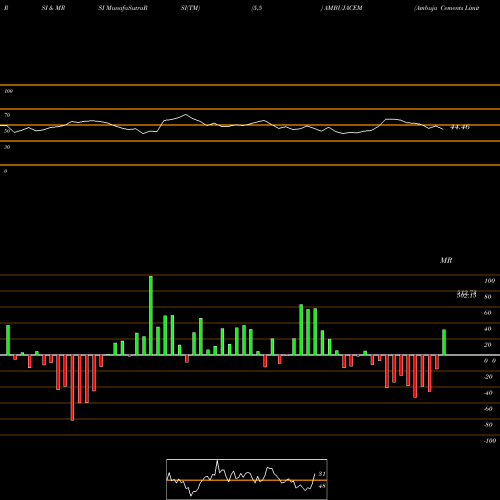The height and width of the screenshot is (500, 500).
Task: Click the tallest green bar in MR histogram
Action: tap(151, 315)
